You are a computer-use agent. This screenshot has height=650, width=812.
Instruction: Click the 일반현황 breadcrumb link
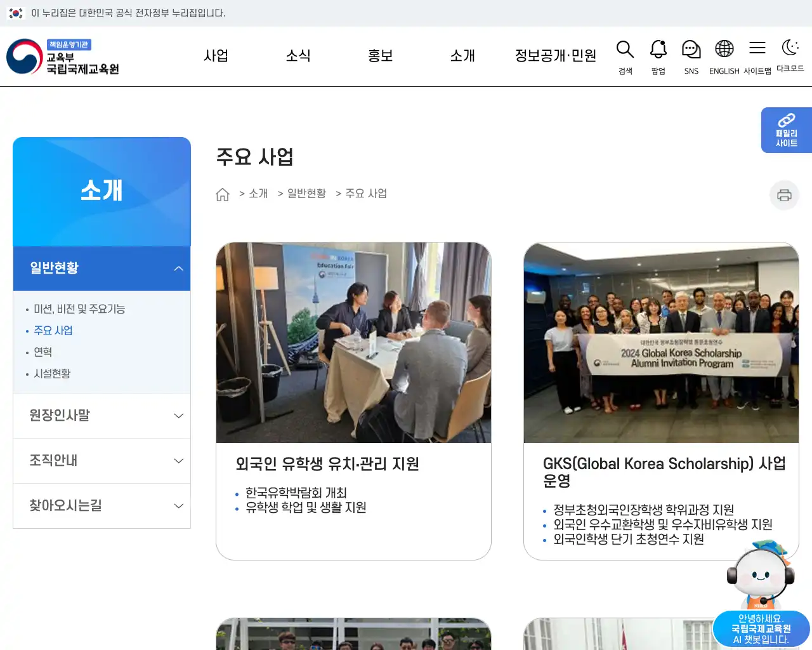306,194
